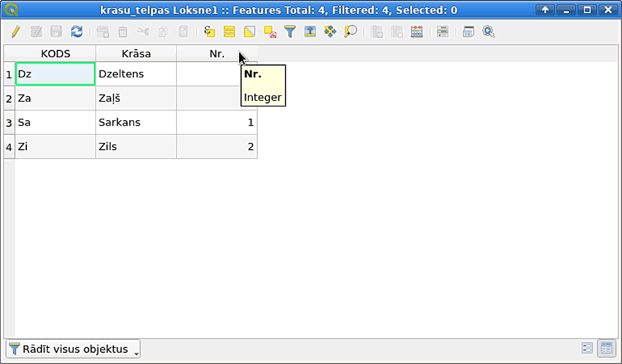Click the Zi cell
Image resolution: width=622 pixels, height=364 pixels.
[x=55, y=146]
